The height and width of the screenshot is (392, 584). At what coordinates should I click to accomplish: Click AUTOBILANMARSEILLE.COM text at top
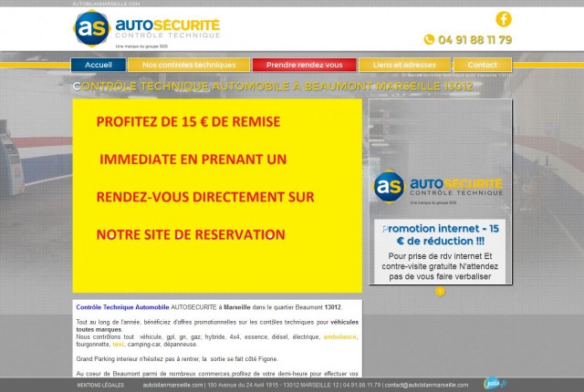106,4
